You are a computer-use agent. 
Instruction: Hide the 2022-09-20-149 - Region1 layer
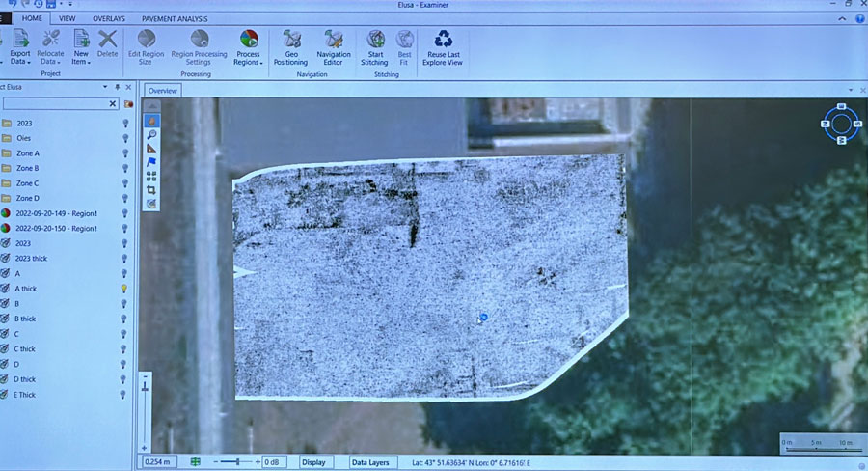(x=124, y=213)
